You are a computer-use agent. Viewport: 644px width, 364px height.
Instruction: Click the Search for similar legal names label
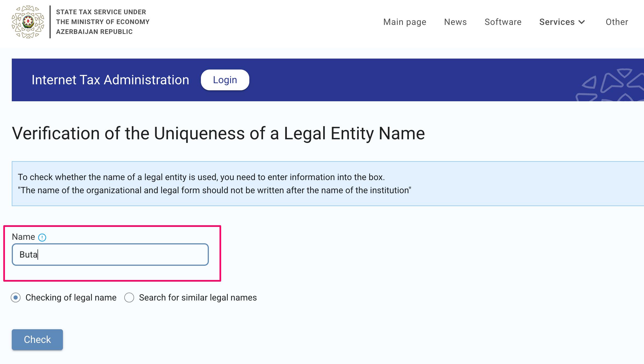(x=198, y=297)
